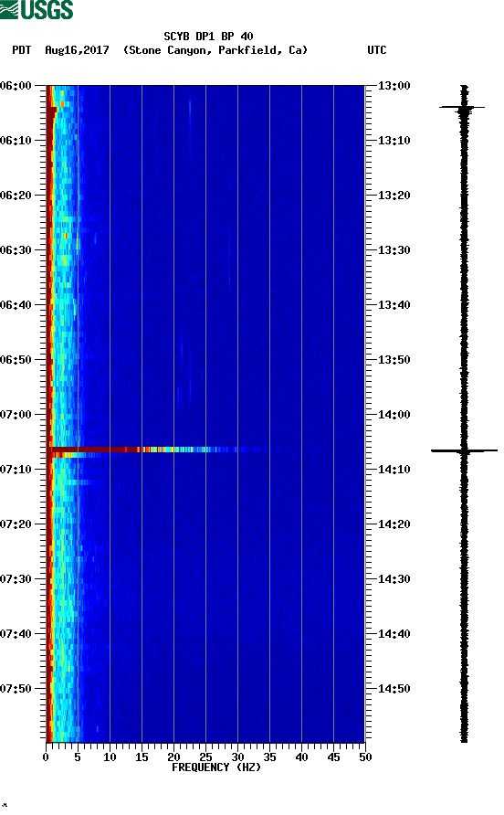Click the large seismogram spike near 14:06

click(464, 450)
